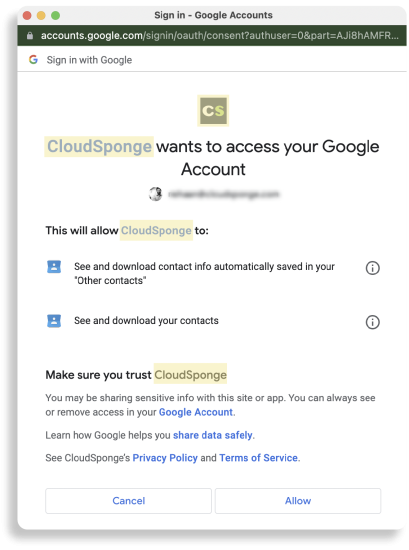
Task: Show info for Other contacts permission
Action: click(x=373, y=268)
